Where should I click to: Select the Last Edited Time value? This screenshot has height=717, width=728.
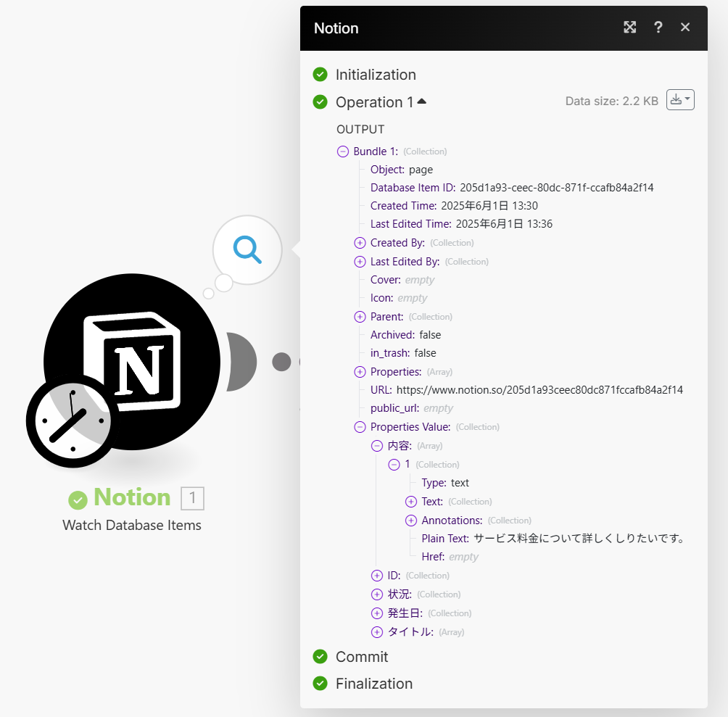pos(504,224)
